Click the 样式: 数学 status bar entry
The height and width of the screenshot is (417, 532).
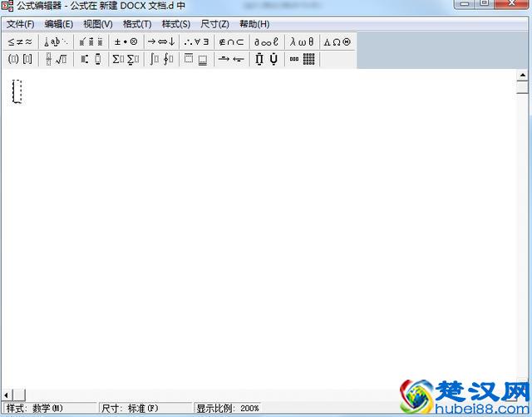50,408
